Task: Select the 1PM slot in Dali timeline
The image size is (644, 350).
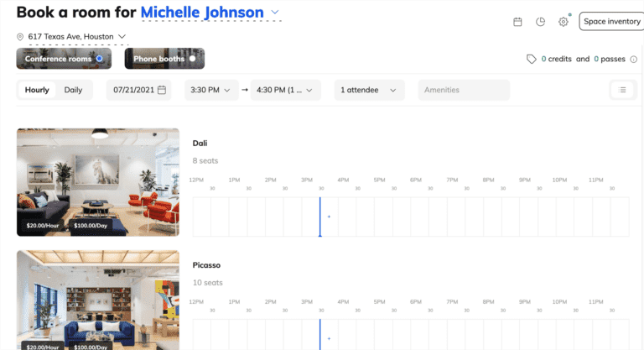Action: (x=238, y=217)
